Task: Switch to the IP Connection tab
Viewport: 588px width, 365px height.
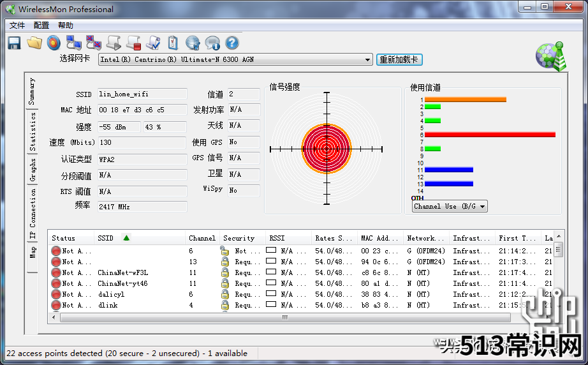Action: coord(33,213)
